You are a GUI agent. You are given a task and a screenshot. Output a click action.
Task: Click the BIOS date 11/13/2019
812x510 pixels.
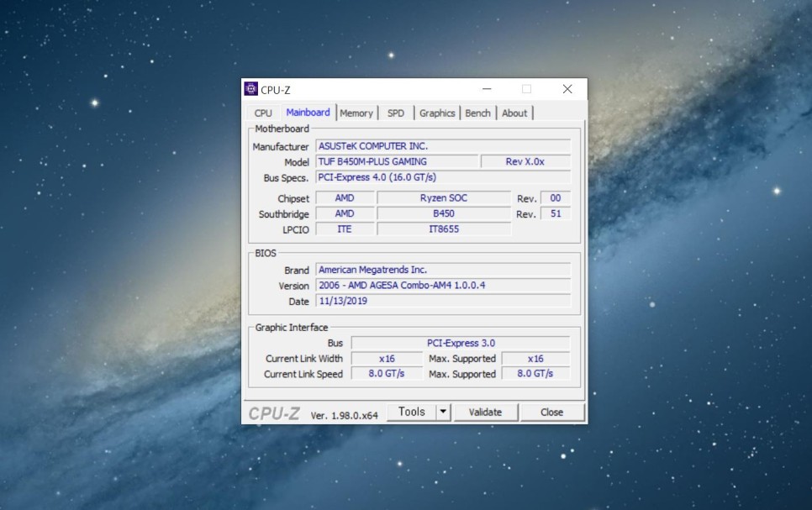point(443,301)
